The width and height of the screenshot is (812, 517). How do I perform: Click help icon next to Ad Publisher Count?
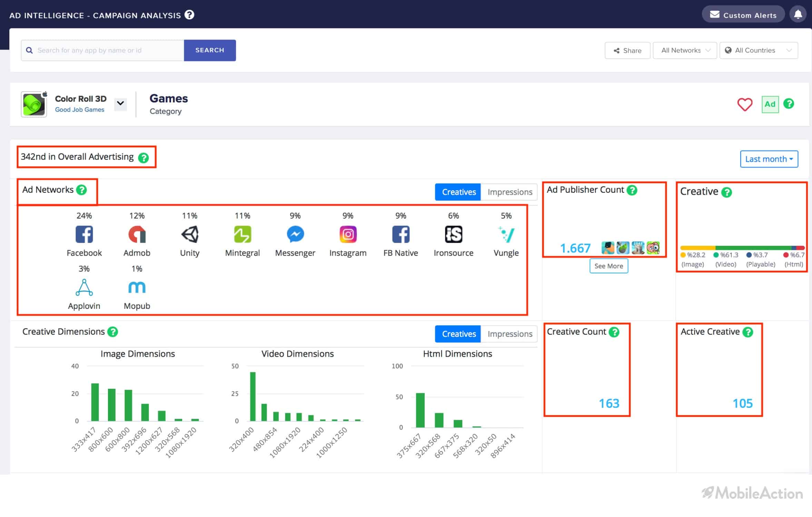(632, 190)
